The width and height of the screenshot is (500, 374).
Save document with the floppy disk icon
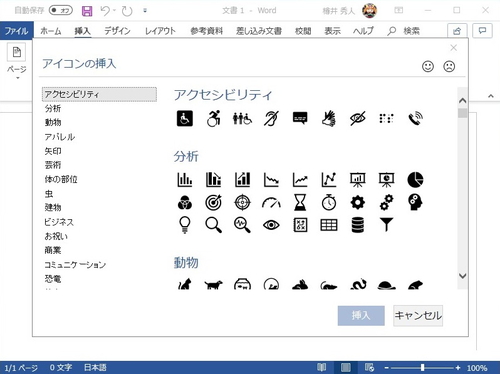tap(87, 11)
